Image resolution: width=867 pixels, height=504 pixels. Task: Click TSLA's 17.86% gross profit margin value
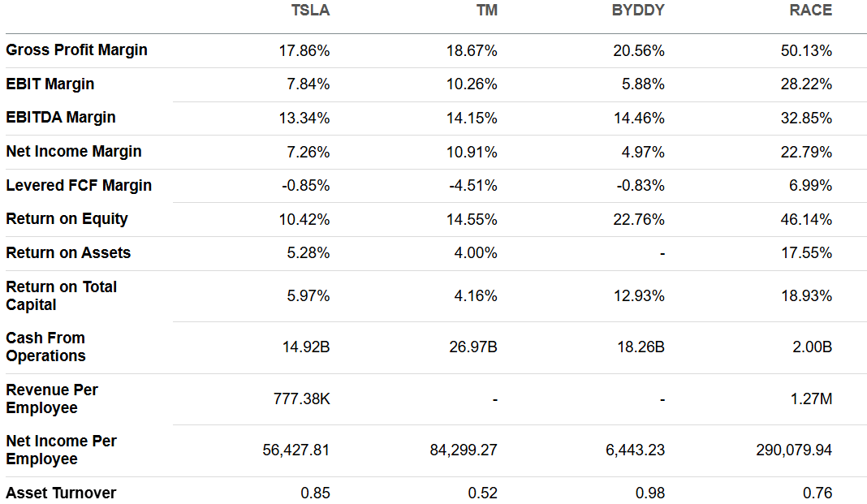pyautogui.click(x=305, y=51)
